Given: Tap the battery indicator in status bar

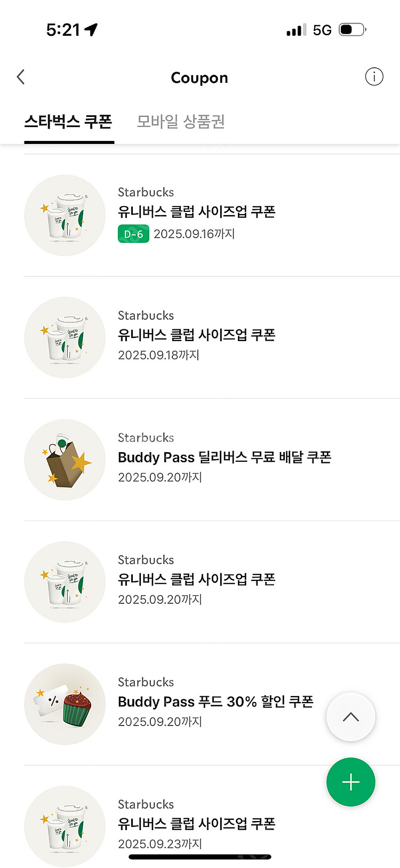Looking at the screenshot, I should [x=353, y=30].
